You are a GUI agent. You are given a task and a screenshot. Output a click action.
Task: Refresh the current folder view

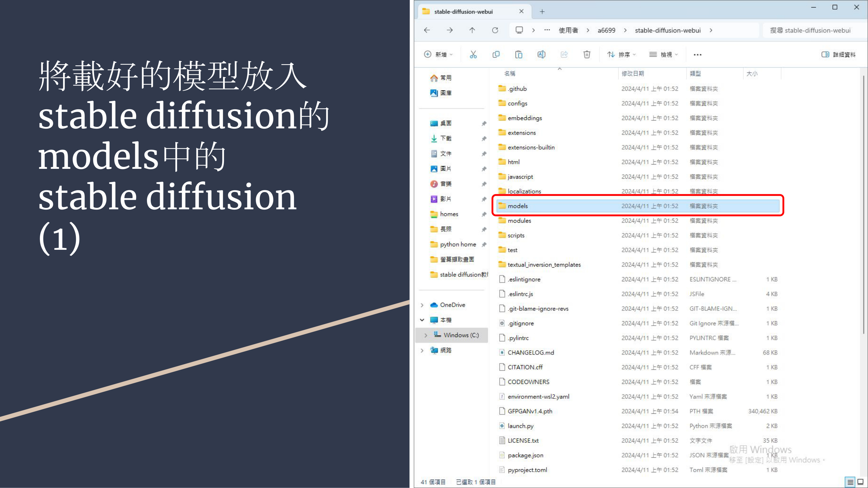click(x=495, y=30)
